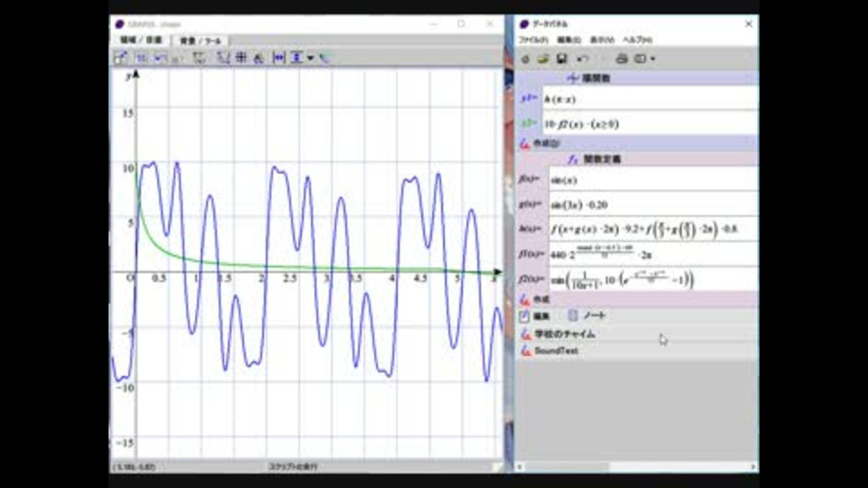Click the panel layout icon beside printer
This screenshot has width=868, height=488.
(x=640, y=59)
